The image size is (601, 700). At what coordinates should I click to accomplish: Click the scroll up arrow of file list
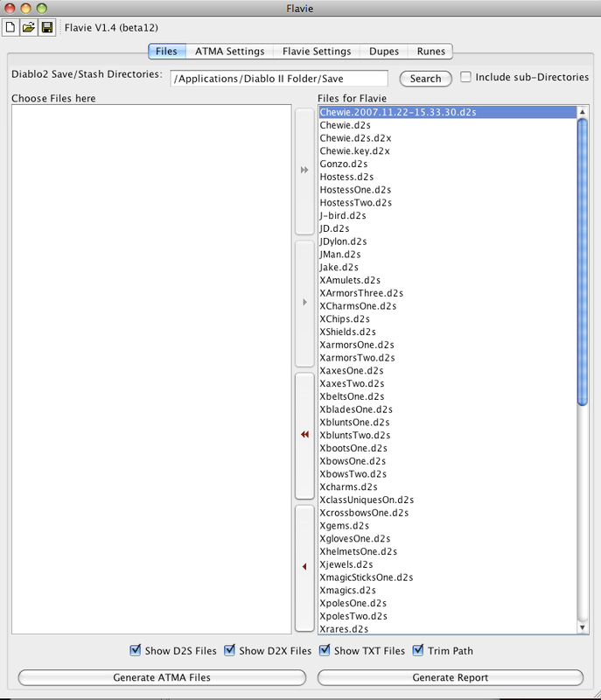(x=583, y=112)
